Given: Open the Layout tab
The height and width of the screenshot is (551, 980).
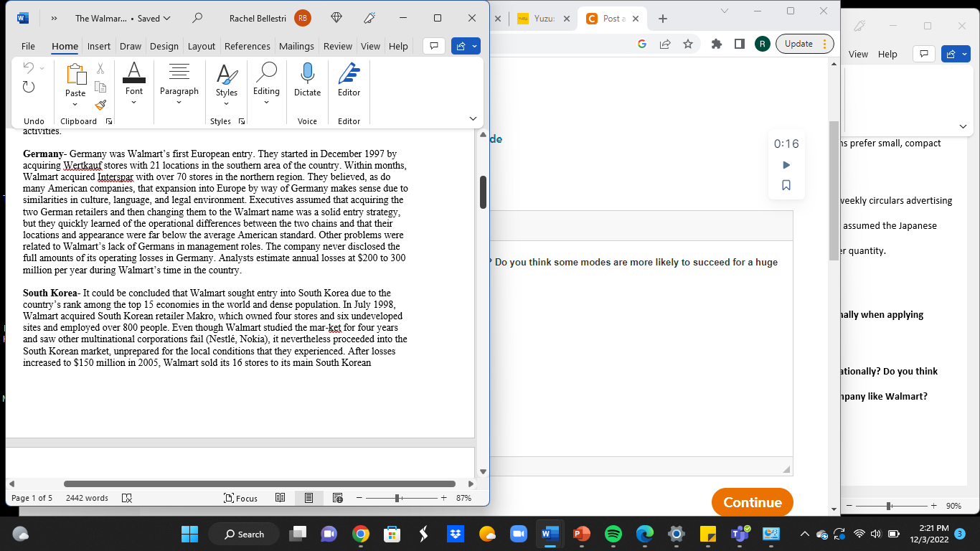Looking at the screenshot, I should click(202, 46).
